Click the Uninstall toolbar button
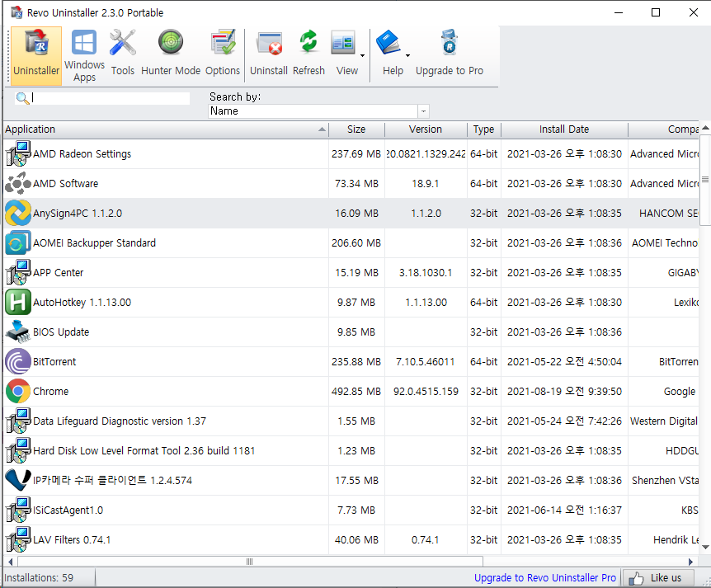The height and width of the screenshot is (588, 711). tap(269, 54)
